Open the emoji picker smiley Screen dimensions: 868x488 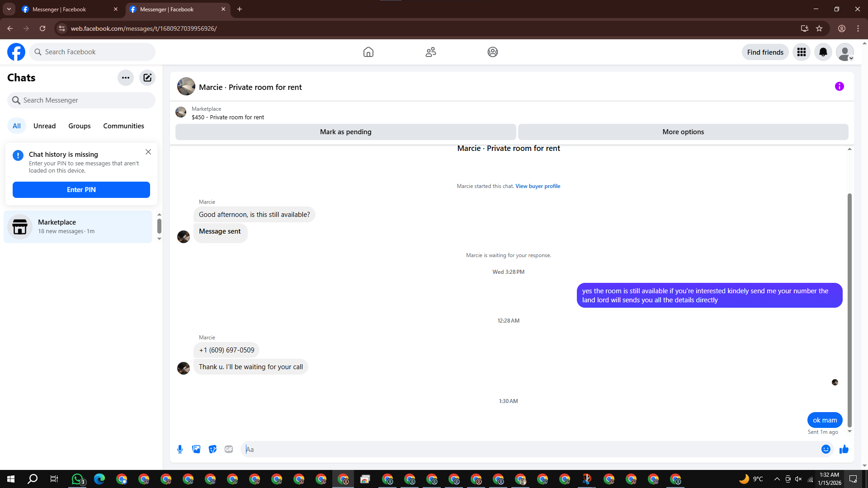(x=826, y=449)
